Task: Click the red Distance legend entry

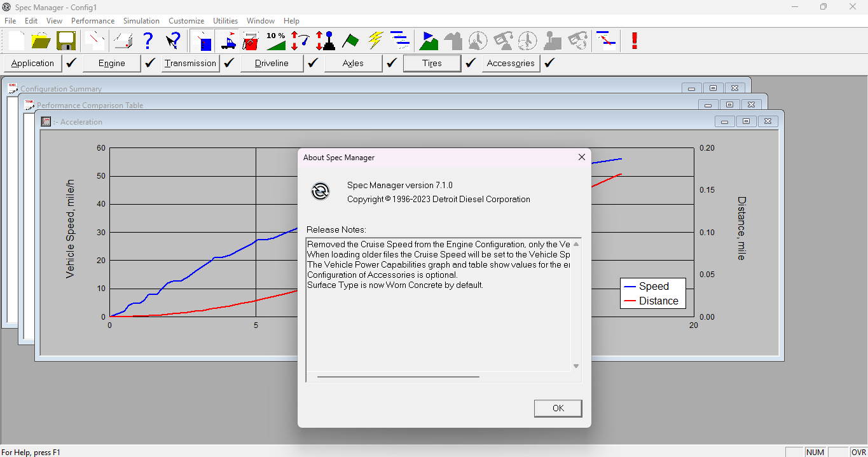Action: pos(652,301)
